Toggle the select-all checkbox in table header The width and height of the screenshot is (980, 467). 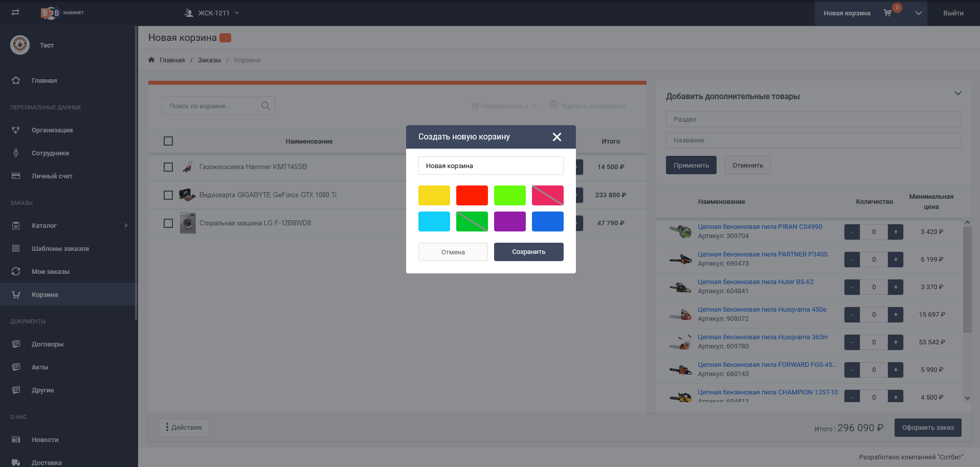pyautogui.click(x=168, y=141)
